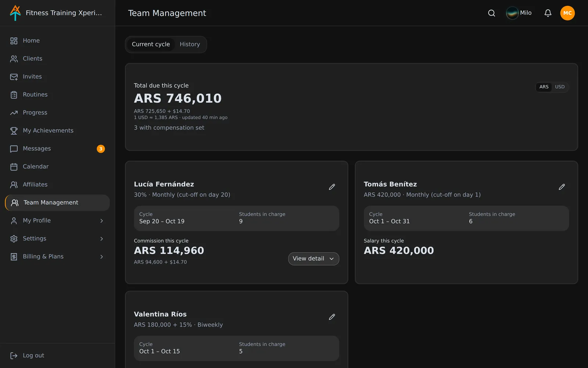588x368 pixels.
Task: Click the Log out door icon
Action: [14, 355]
